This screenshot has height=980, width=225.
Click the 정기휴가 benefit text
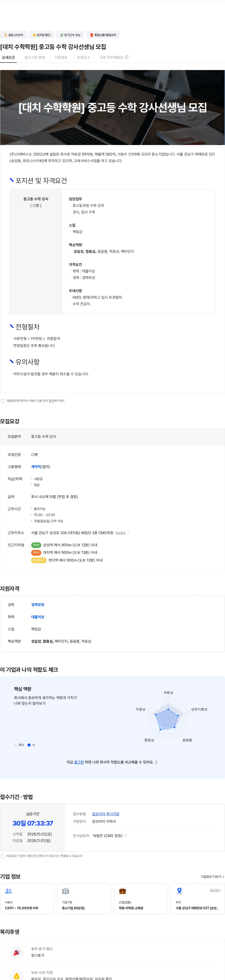click(38, 955)
